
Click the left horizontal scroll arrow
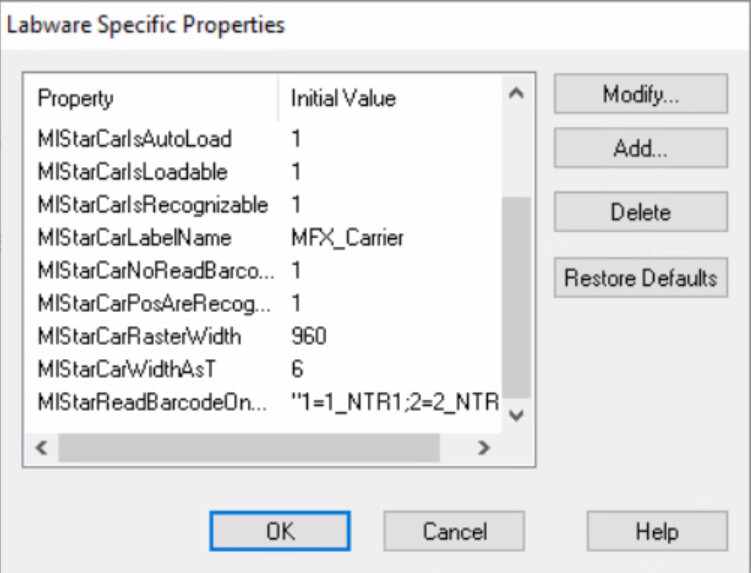[x=42, y=447]
